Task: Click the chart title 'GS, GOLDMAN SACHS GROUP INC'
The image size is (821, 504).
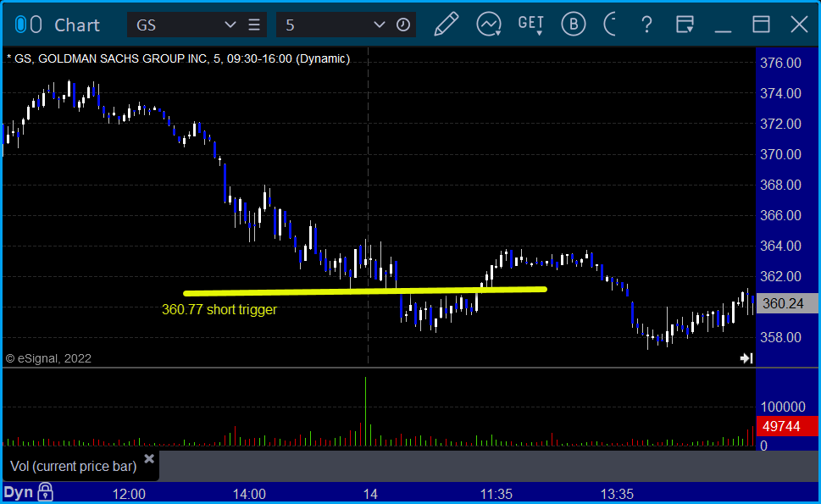Action: pos(111,58)
